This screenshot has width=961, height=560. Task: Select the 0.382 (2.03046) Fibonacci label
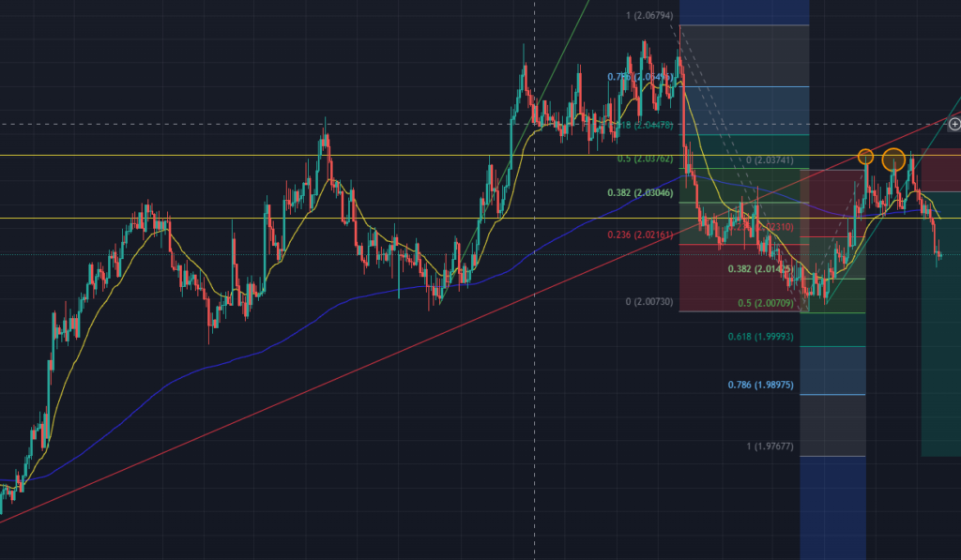point(640,192)
